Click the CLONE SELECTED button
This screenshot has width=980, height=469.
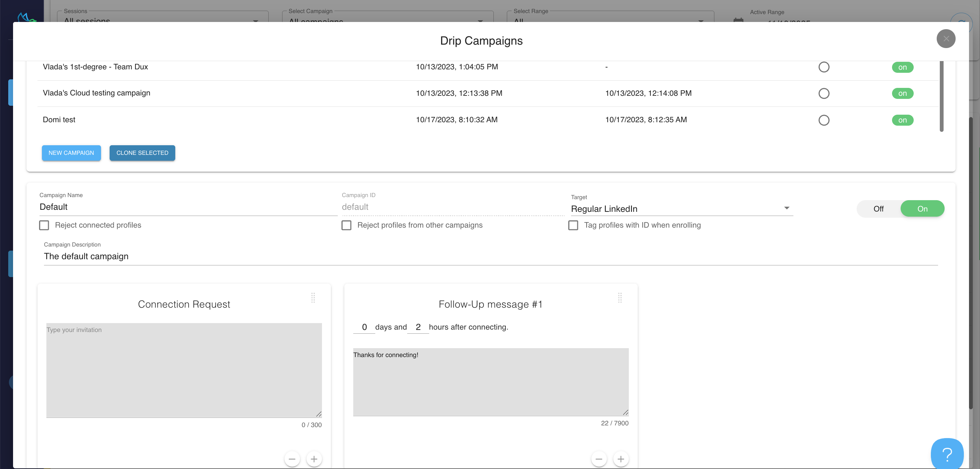click(142, 153)
